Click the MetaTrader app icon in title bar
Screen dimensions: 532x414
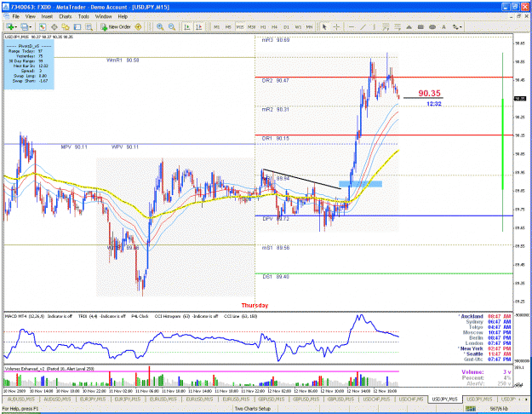click(x=6, y=7)
